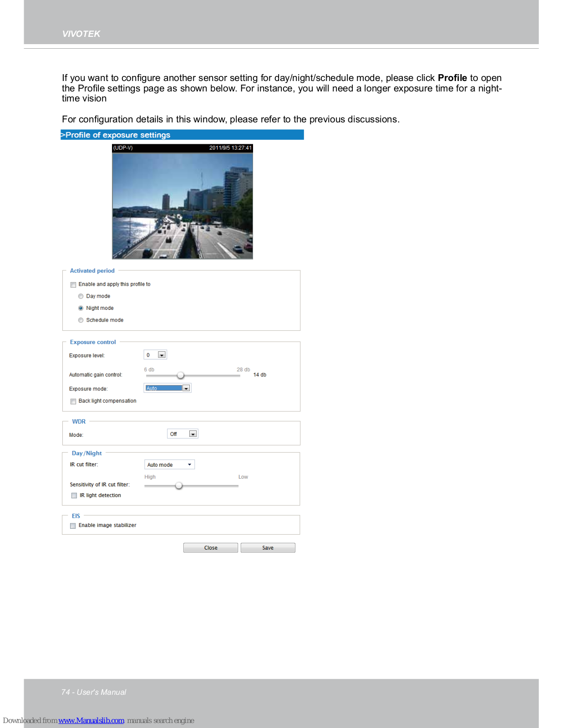Viewport: 563px width, 728px height.
Task: Click the Save button
Action: 268,548
